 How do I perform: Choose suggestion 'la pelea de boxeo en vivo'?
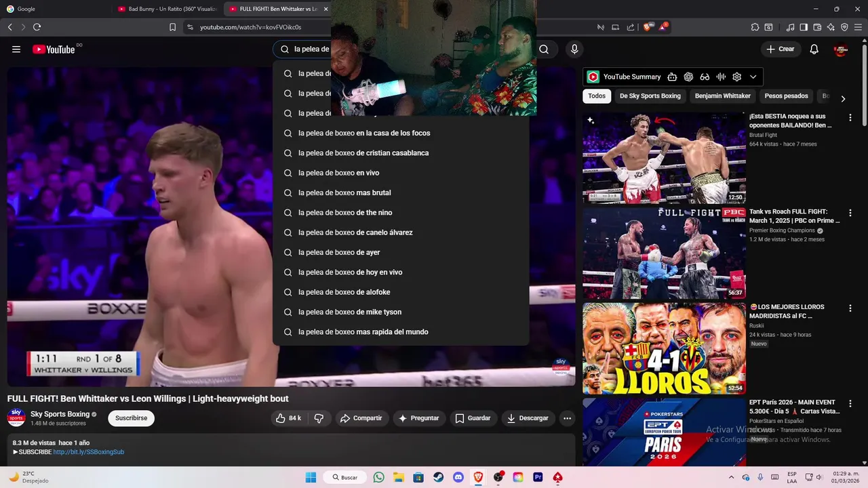coord(401,173)
